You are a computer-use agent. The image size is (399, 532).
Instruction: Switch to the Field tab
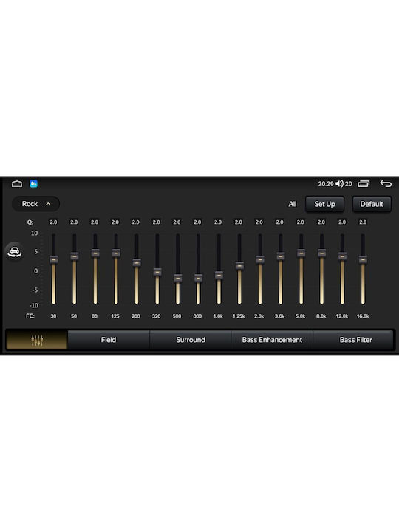click(109, 340)
